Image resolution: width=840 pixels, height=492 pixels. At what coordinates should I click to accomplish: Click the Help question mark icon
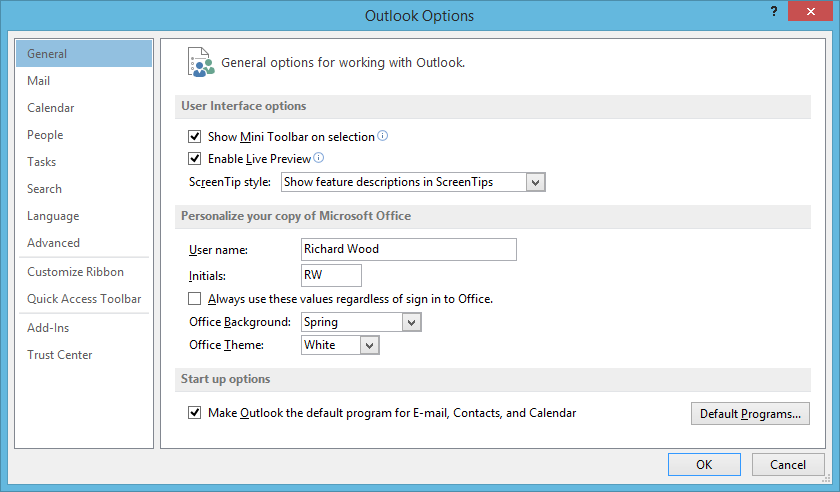click(x=774, y=11)
